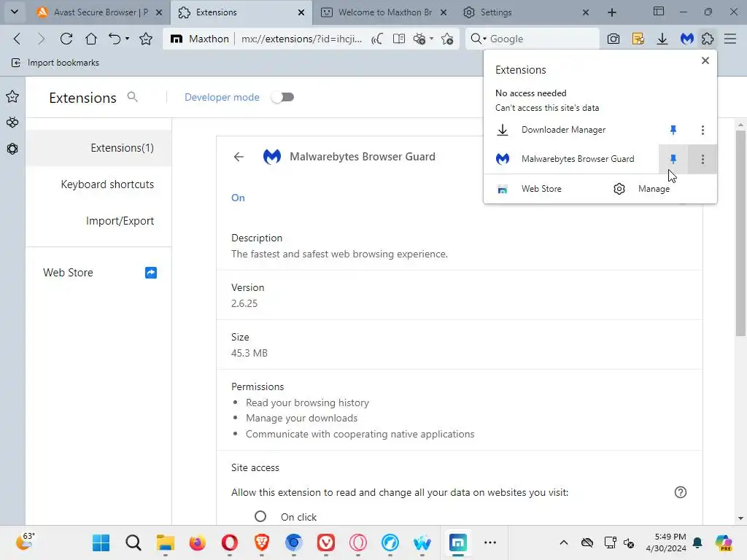The image size is (747, 560).
Task: Open the home page icon
Action: tap(90, 39)
